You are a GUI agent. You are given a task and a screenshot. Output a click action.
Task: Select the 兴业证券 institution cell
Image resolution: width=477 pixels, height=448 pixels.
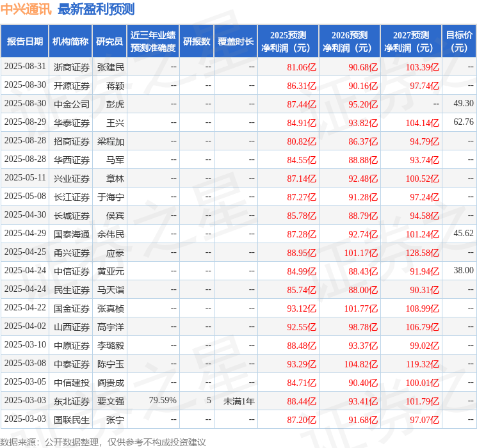point(72,179)
